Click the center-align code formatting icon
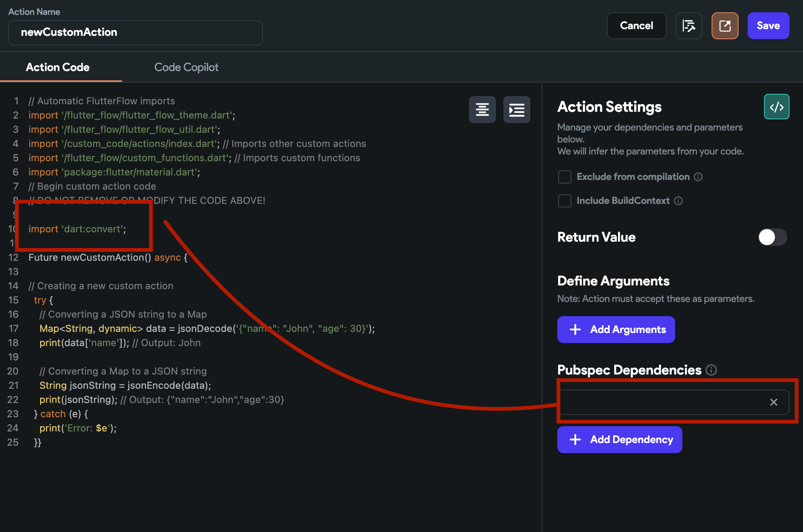803x532 pixels. coord(482,110)
